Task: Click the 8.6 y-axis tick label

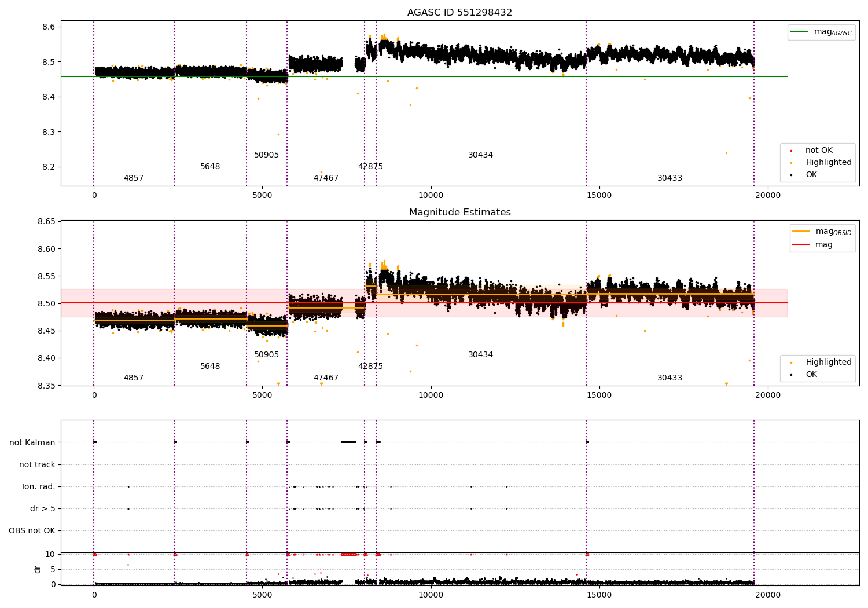Action: [x=49, y=27]
